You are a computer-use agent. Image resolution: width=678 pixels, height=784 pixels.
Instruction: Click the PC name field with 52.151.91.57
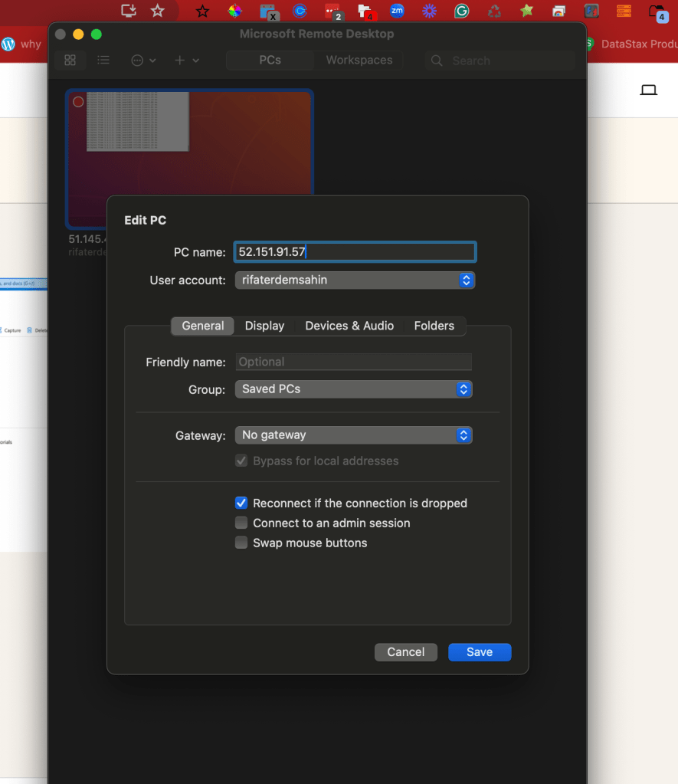[355, 252]
